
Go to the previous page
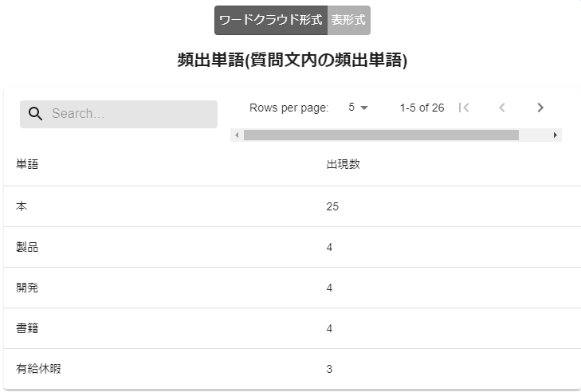pyautogui.click(x=502, y=108)
